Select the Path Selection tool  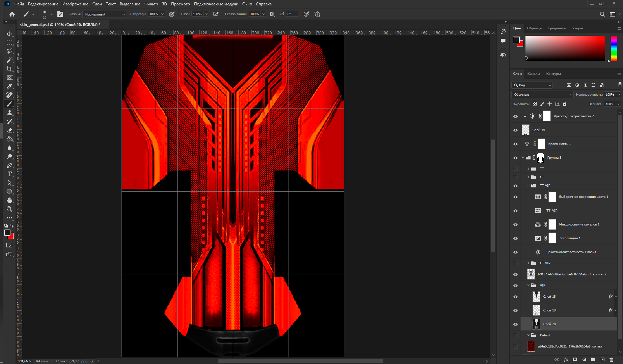(x=9, y=183)
